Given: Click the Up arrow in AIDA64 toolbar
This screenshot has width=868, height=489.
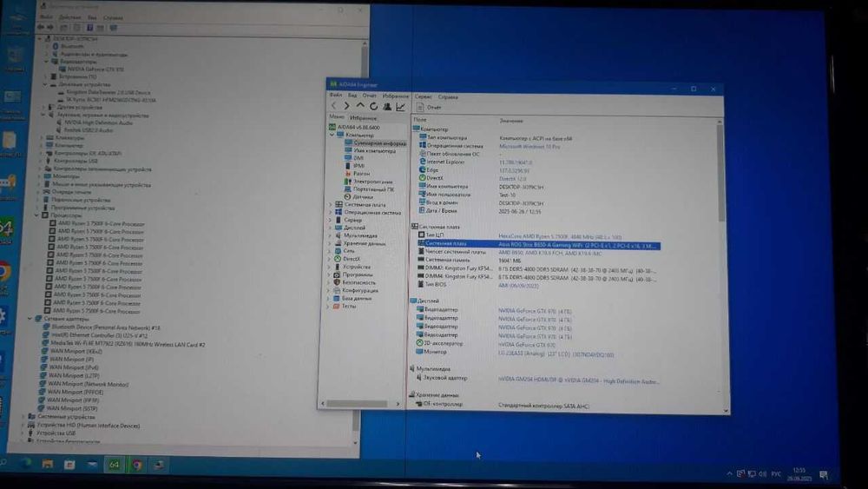Looking at the screenshot, I should coord(360,106).
